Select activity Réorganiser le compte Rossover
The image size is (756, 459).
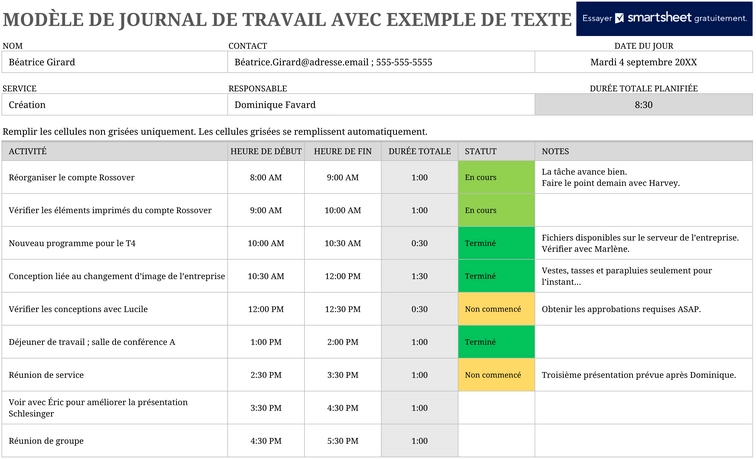(114, 177)
